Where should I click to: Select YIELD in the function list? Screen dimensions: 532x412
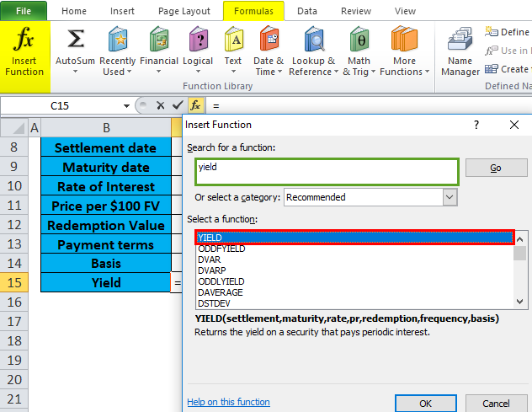[355, 238]
